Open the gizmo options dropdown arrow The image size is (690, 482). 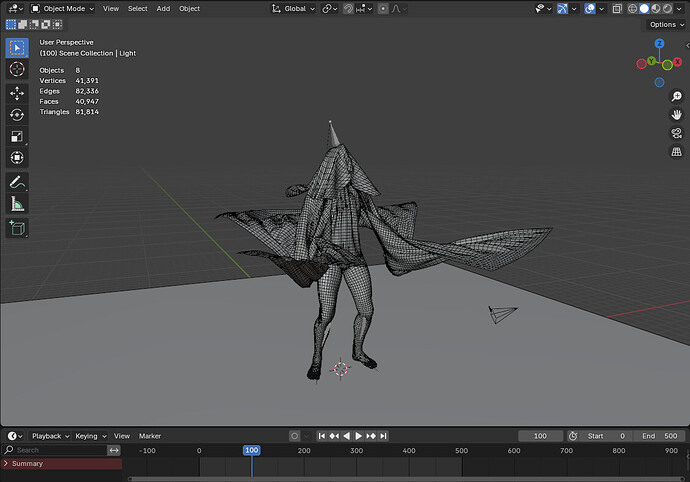(x=574, y=8)
